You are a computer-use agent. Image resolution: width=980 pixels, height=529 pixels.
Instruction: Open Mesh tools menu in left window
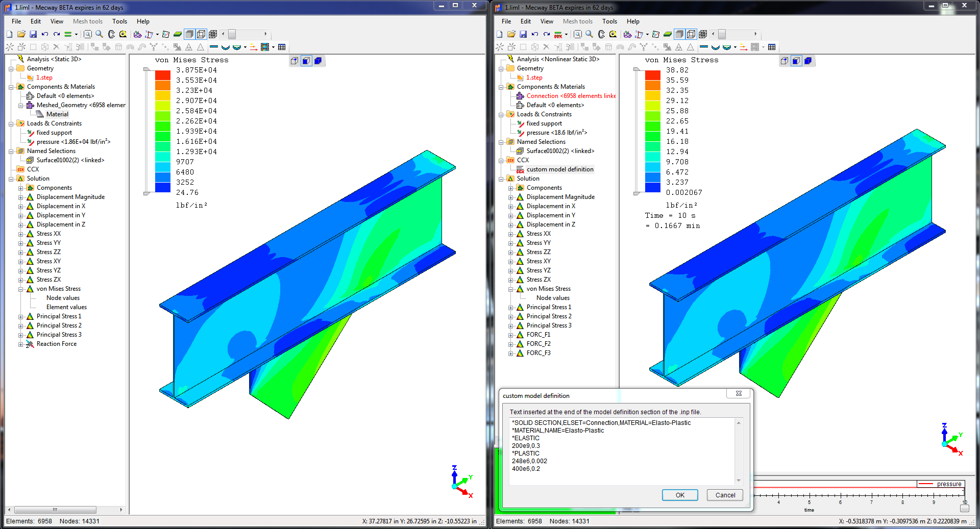[88, 21]
